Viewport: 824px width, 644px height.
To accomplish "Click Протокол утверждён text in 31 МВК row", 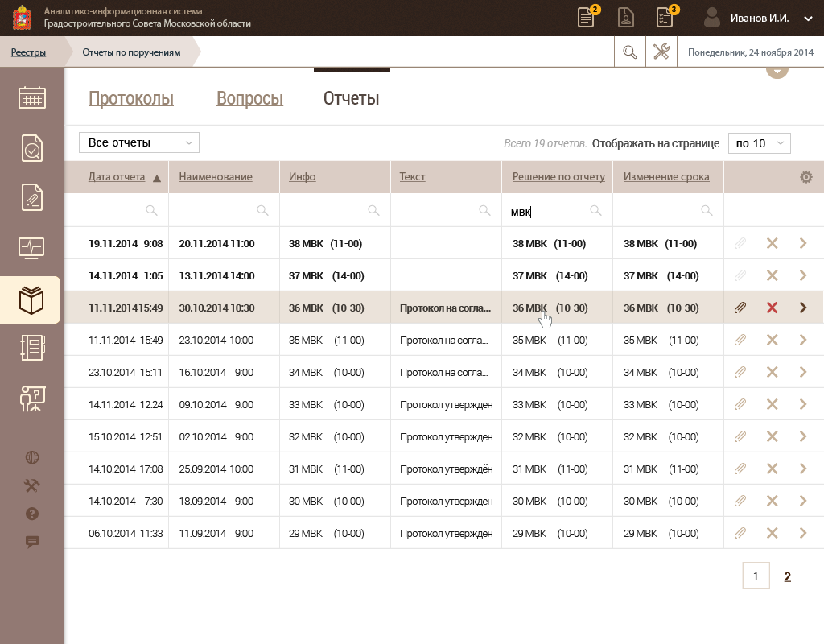I will pos(446,469).
